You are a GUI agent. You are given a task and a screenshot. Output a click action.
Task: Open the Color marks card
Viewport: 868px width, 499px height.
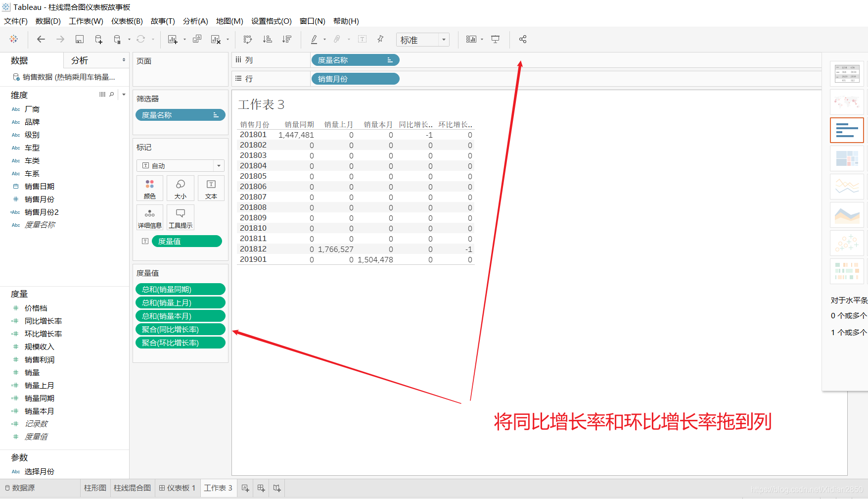pyautogui.click(x=150, y=189)
